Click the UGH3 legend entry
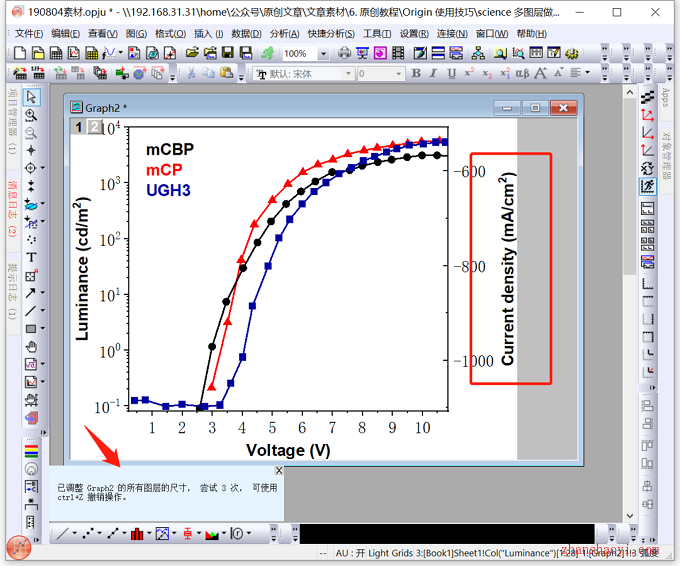This screenshot has height=566, width=680. point(168,190)
